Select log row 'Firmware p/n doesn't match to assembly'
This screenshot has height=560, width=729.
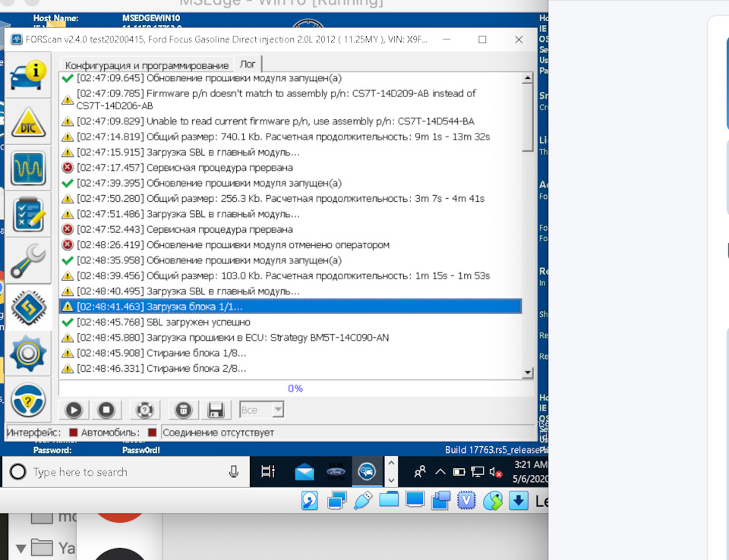pyautogui.click(x=291, y=99)
